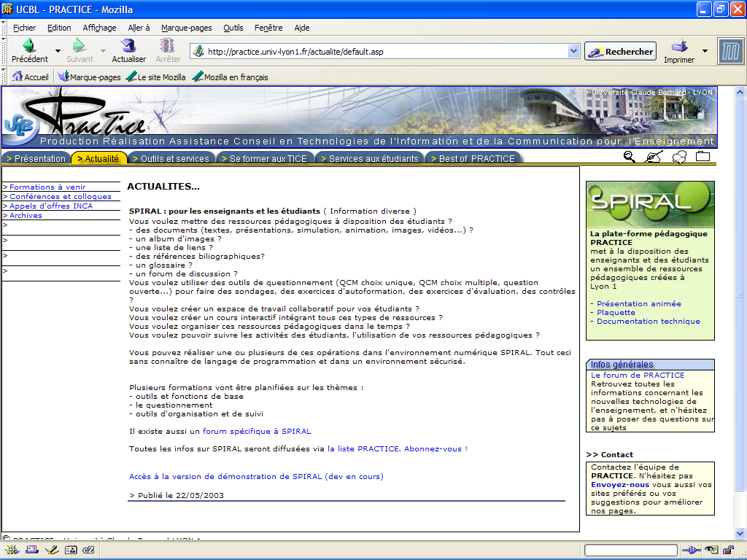Switch to Best of PRACTICE tab
The width and height of the screenshot is (747, 560).
[x=473, y=158]
